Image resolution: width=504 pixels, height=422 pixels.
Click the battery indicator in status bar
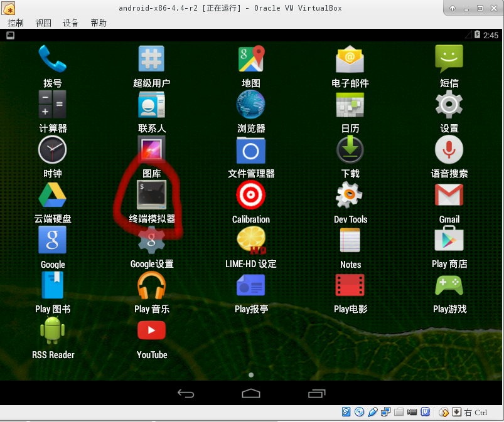click(x=477, y=34)
